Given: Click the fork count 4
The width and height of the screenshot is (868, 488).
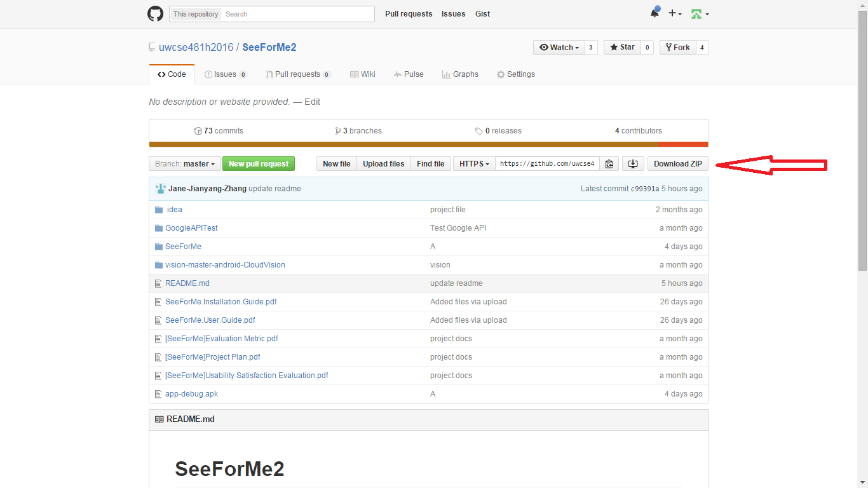Looking at the screenshot, I should 702,48.
